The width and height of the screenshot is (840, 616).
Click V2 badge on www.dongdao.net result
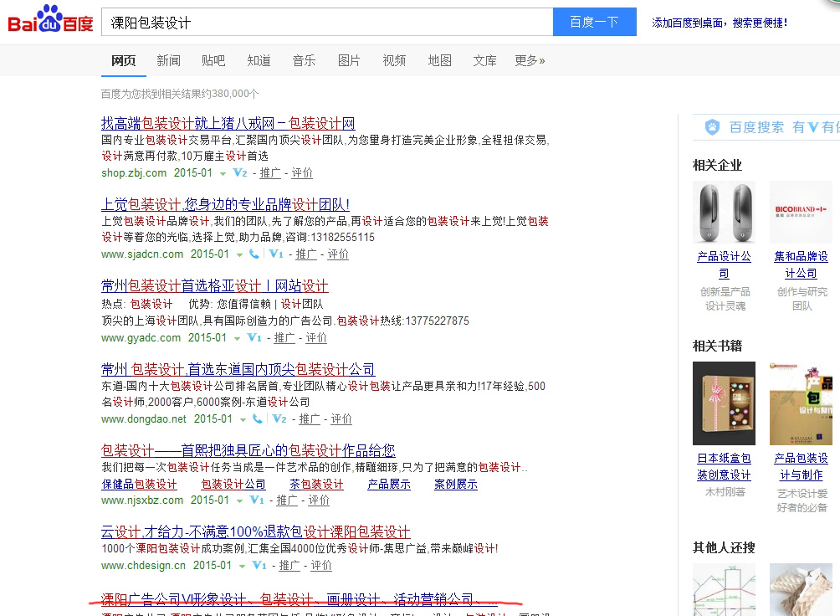[279, 418]
